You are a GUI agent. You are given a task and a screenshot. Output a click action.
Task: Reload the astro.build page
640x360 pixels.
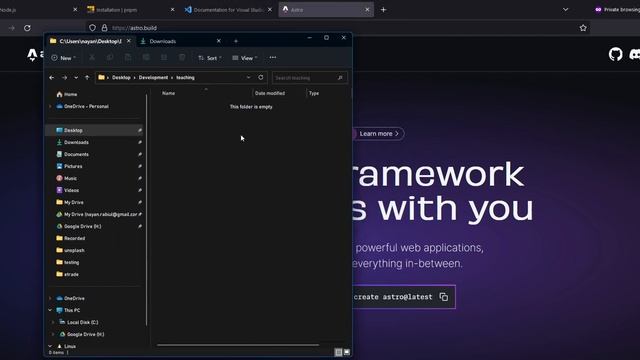pyautogui.click(x=27, y=28)
